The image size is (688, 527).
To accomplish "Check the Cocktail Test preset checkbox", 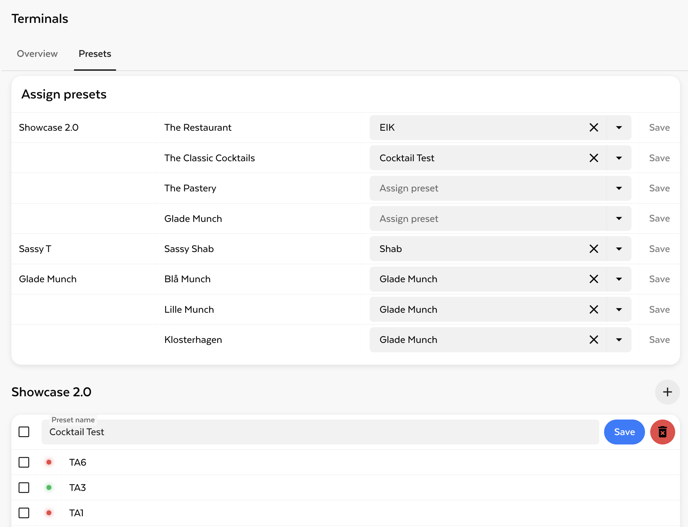I will pos(24,432).
